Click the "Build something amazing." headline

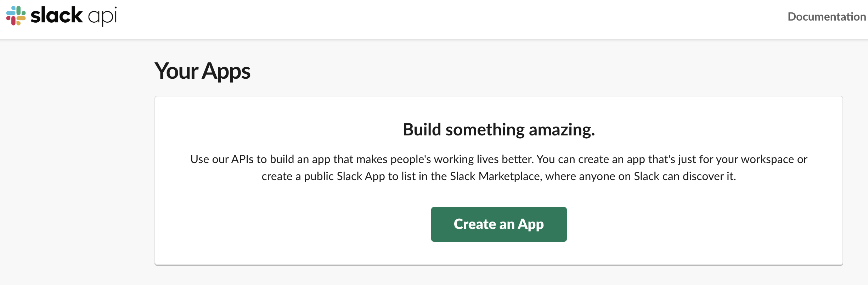[x=498, y=130]
